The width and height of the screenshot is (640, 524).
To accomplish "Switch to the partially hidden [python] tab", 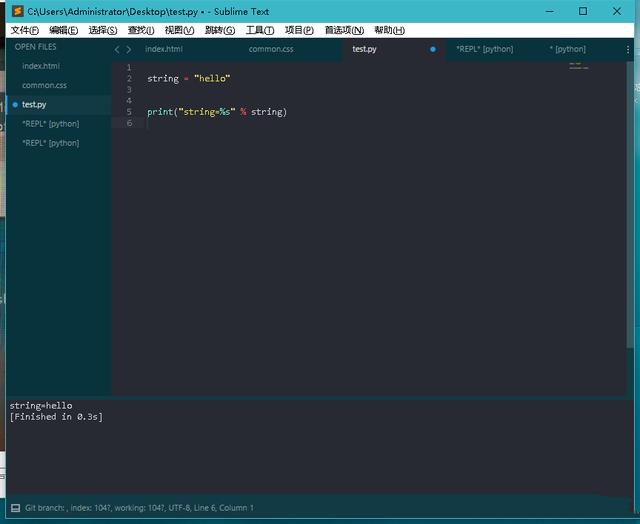I will pos(567,49).
